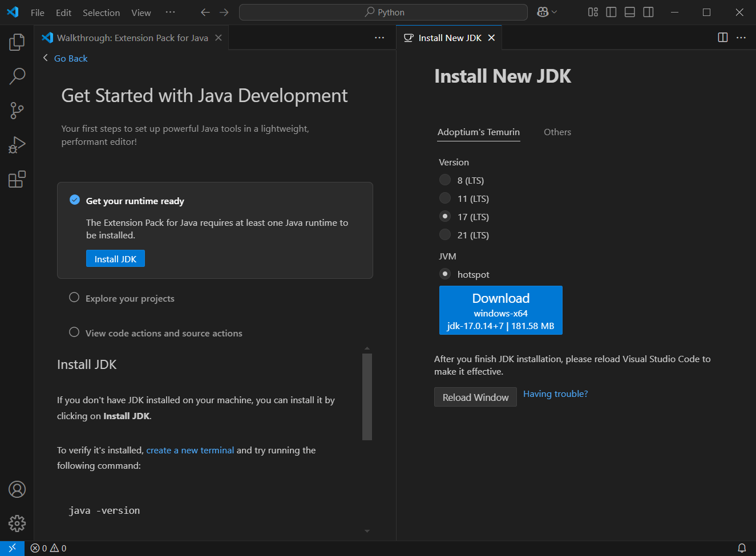
Task: Open the overflow menu in menu bar
Action: [x=170, y=12]
